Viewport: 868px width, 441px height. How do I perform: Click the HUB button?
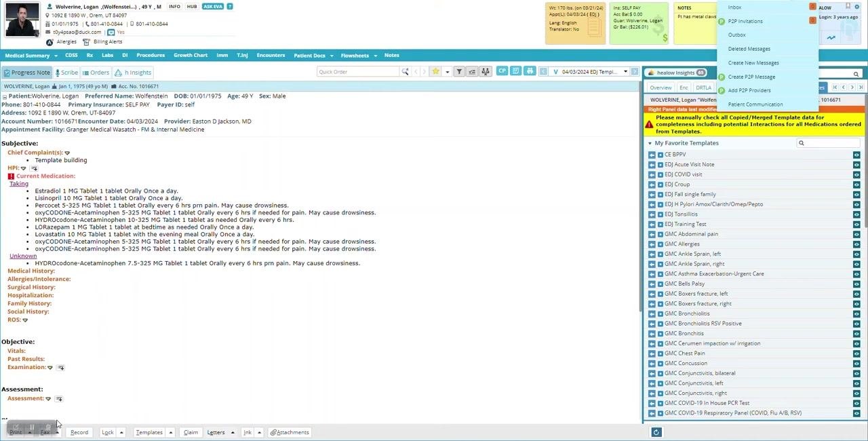[192, 7]
